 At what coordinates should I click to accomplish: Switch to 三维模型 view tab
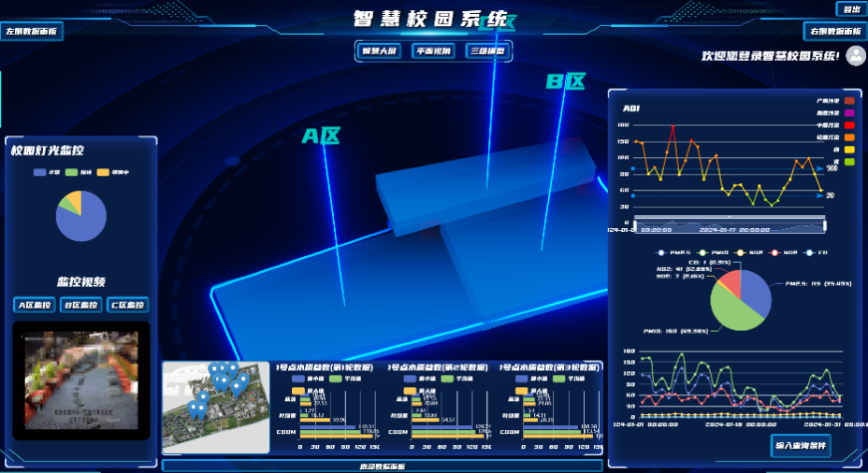tap(487, 51)
